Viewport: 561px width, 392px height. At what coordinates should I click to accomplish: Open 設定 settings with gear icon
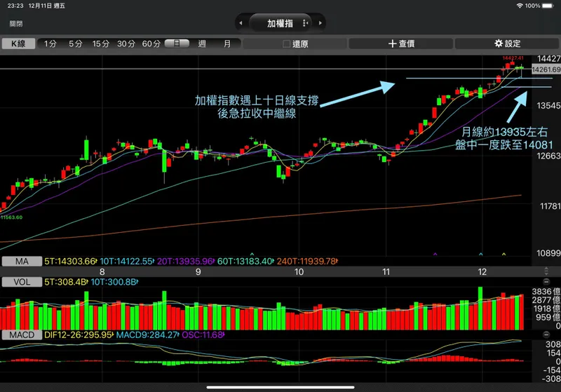(507, 43)
